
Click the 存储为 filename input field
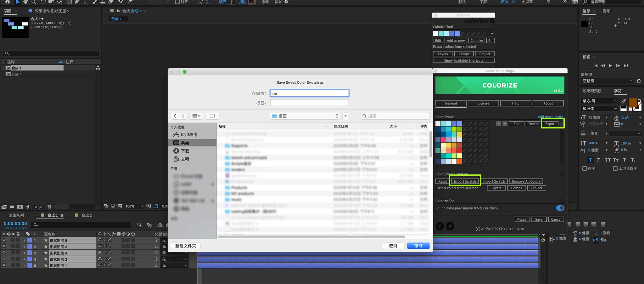(x=310, y=94)
